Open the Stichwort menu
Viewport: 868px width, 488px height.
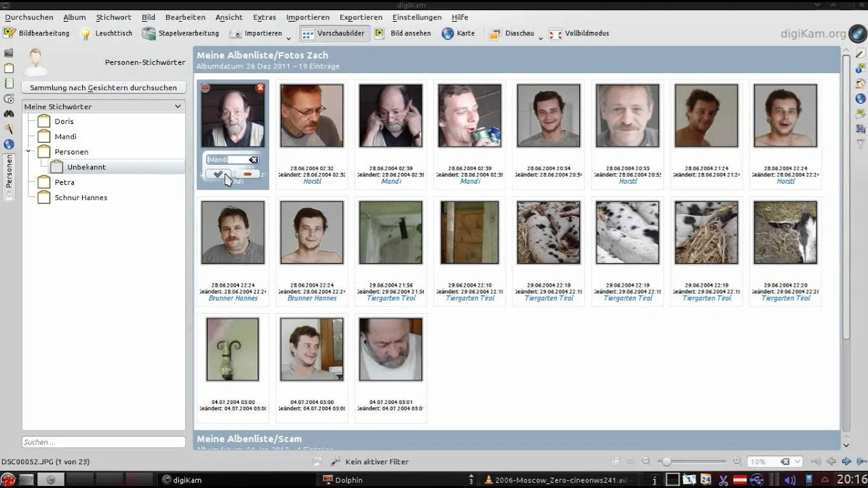pyautogui.click(x=113, y=17)
